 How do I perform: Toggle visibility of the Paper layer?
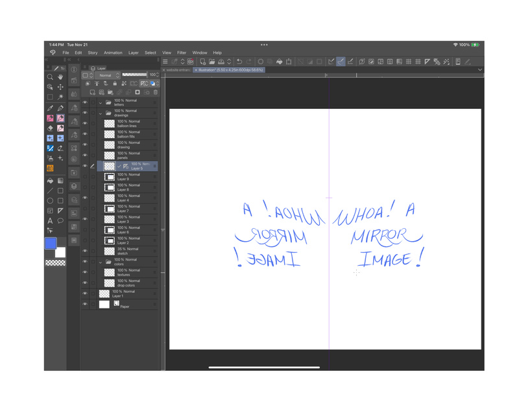(x=85, y=304)
